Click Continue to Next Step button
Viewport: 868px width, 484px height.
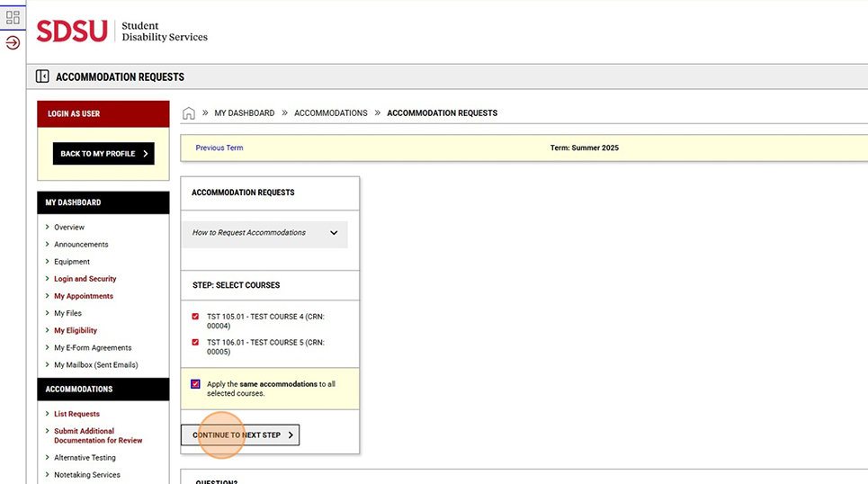pyautogui.click(x=240, y=435)
